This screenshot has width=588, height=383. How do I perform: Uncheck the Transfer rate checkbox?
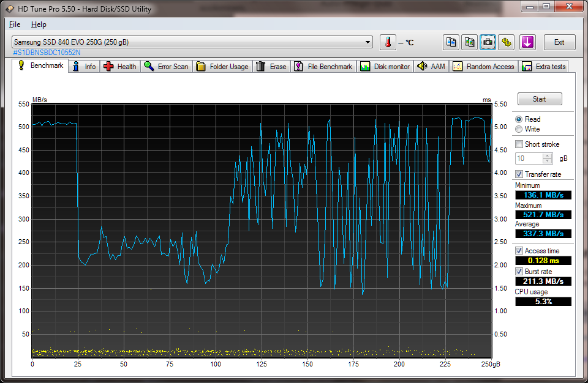click(x=519, y=174)
